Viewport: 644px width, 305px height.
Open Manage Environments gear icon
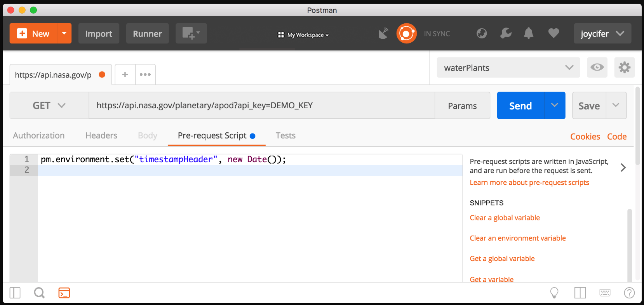pos(624,68)
